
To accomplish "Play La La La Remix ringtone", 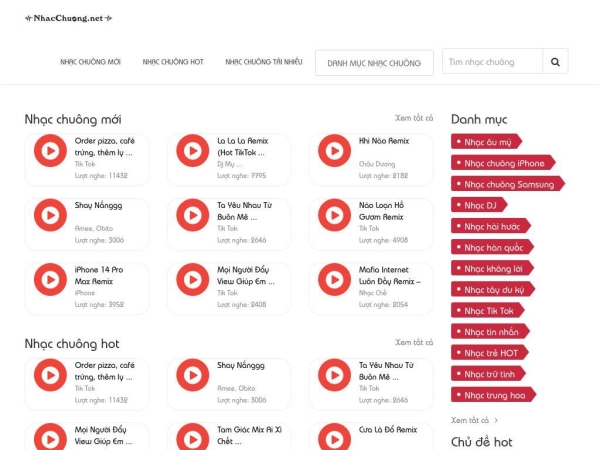I will pyautogui.click(x=192, y=152).
